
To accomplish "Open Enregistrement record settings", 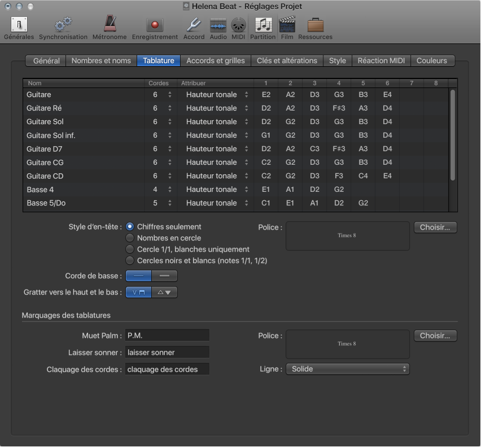I will coord(155,28).
